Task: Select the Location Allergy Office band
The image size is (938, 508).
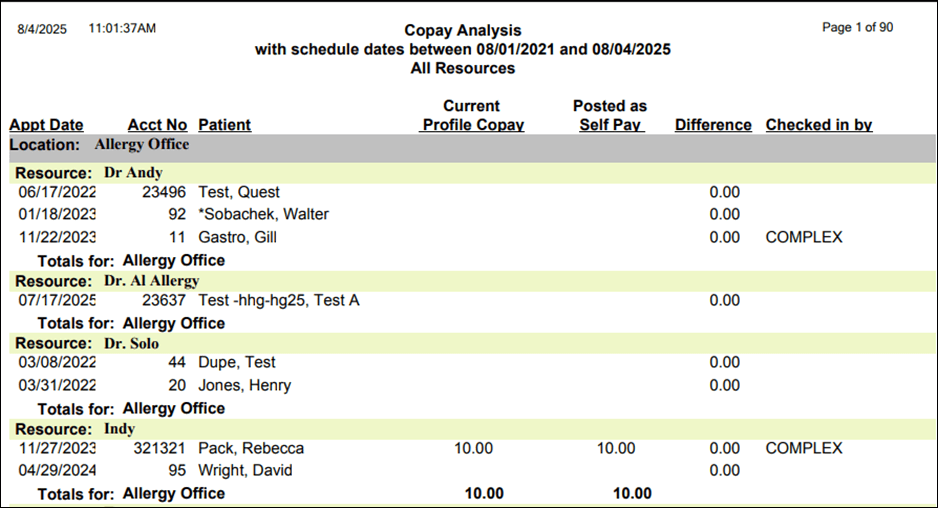Action: pyautogui.click(x=100, y=145)
